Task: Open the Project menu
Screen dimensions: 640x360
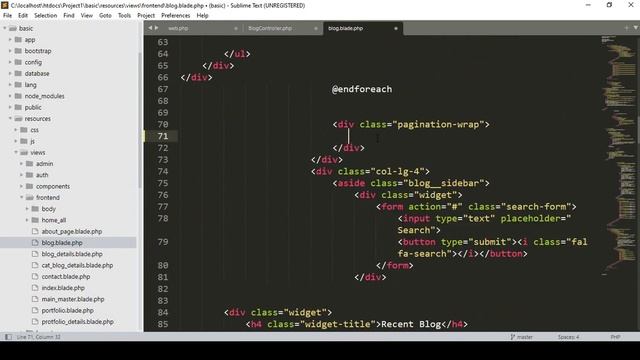Action: coord(146,16)
